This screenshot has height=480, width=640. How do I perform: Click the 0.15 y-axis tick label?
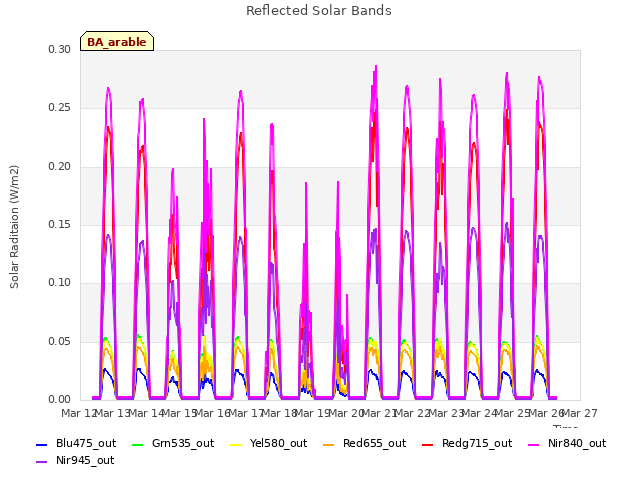click(x=60, y=224)
